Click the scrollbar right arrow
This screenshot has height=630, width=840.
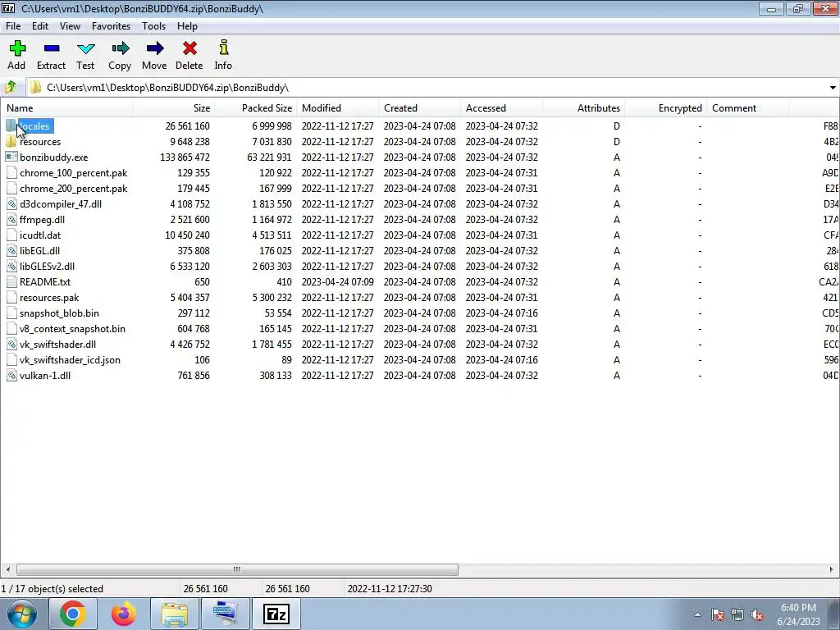click(x=832, y=569)
